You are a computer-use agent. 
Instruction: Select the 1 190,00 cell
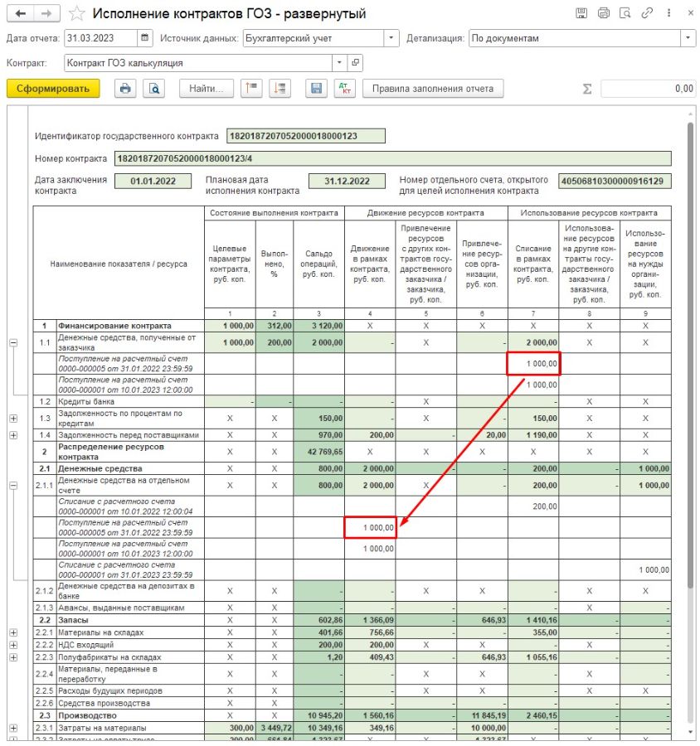point(533,435)
